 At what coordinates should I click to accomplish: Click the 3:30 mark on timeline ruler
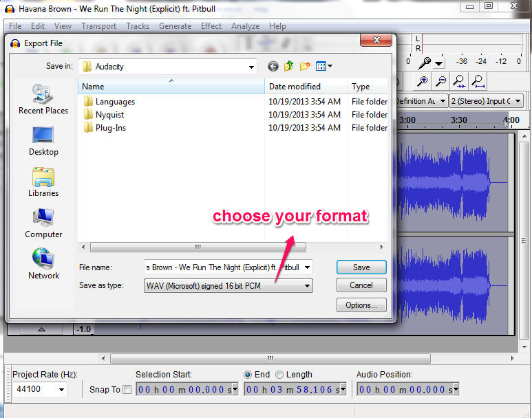pos(459,120)
